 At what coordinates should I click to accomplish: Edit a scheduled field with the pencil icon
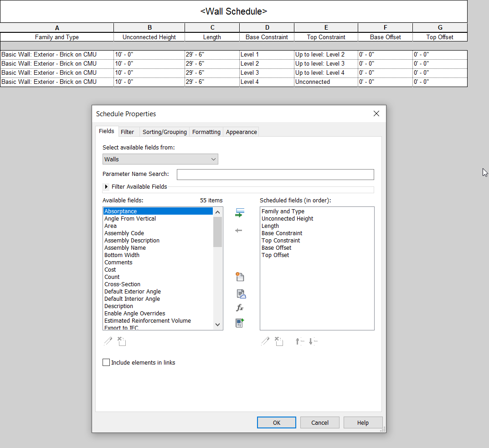(x=265, y=341)
